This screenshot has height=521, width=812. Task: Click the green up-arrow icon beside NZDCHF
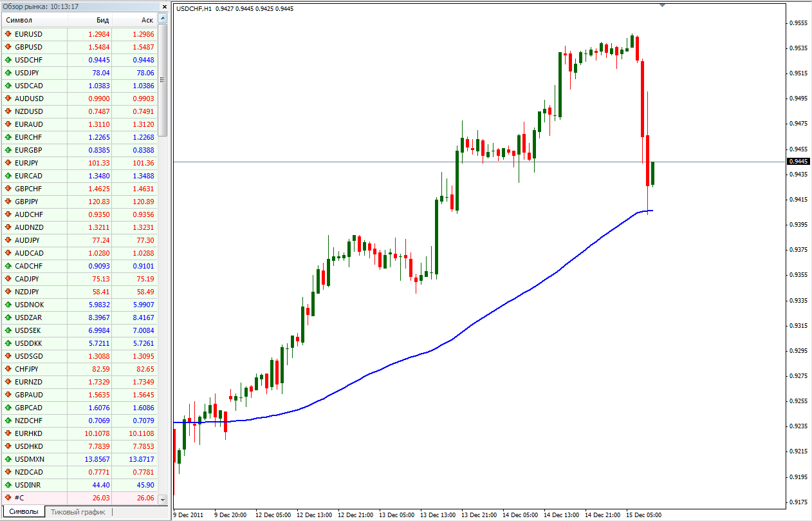click(8, 421)
